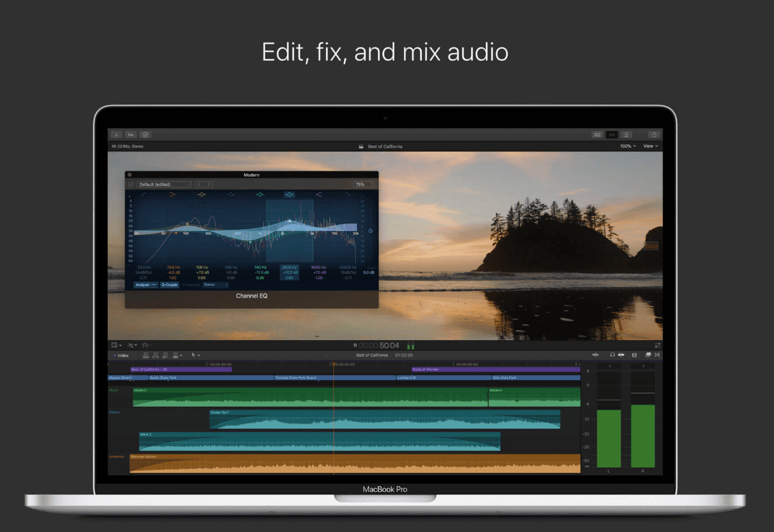Image resolution: width=774 pixels, height=532 pixels.
Task: Toggle the timeline layout icon in toolbar
Action: [x=612, y=134]
